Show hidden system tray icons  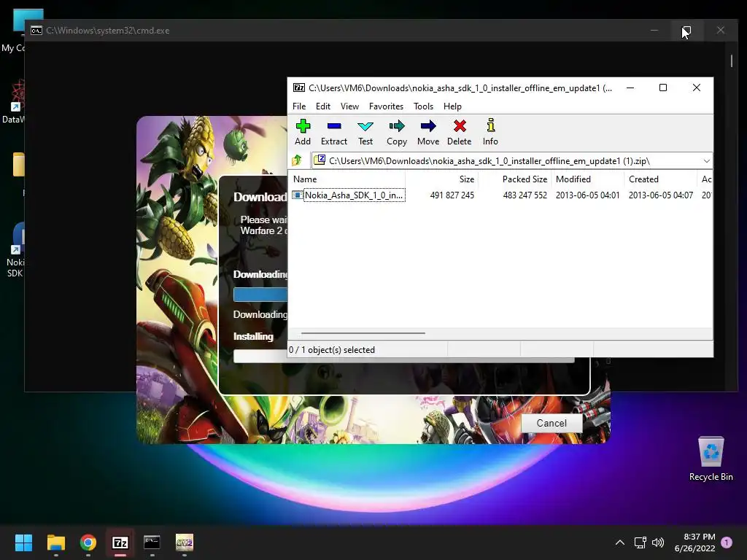click(620, 542)
